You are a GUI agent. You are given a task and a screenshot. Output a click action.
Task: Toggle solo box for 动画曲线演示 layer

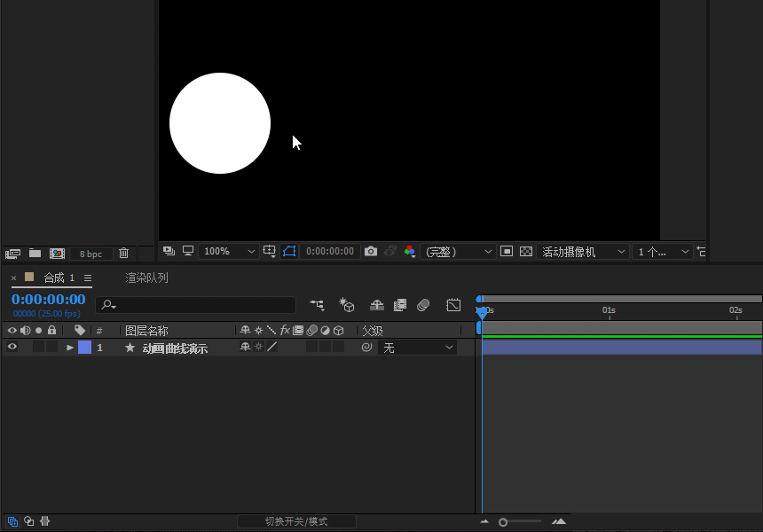tap(38, 347)
